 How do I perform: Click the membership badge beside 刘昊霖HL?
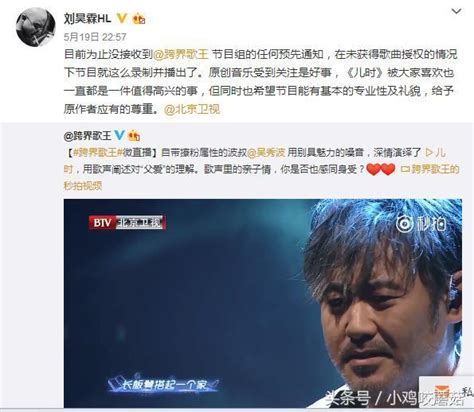(139, 19)
